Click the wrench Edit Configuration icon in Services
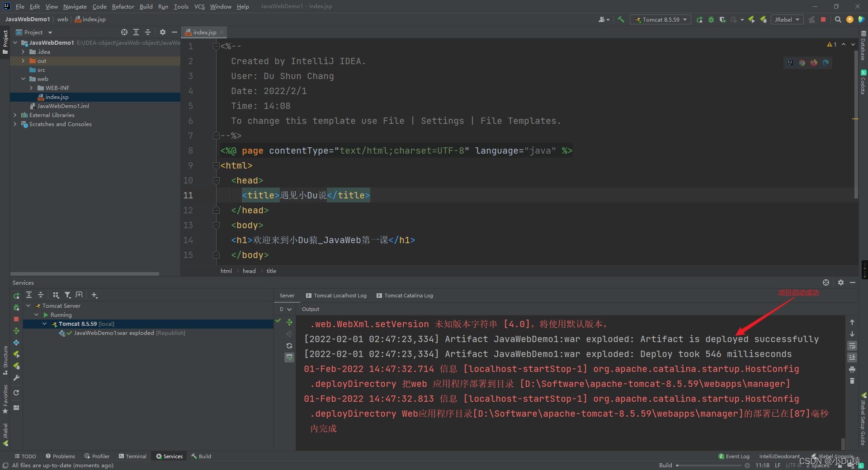The image size is (868, 470). click(16, 378)
